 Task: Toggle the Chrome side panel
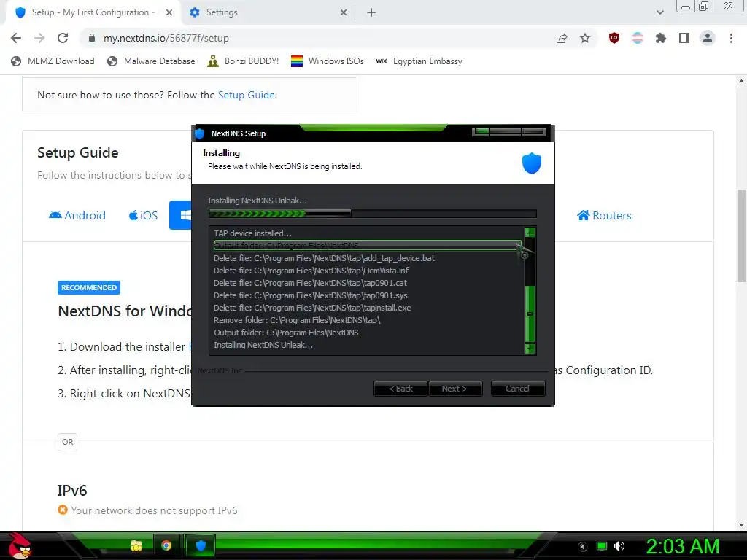(684, 38)
